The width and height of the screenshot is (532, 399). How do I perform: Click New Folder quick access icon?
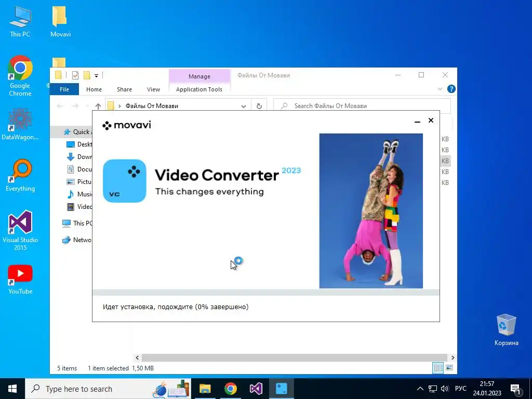[87, 75]
